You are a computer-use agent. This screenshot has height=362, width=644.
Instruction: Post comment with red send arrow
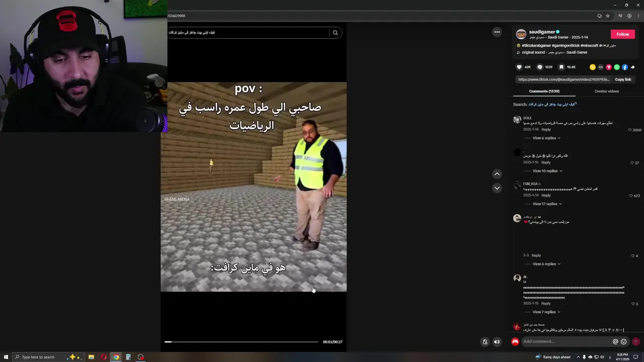[x=636, y=342]
